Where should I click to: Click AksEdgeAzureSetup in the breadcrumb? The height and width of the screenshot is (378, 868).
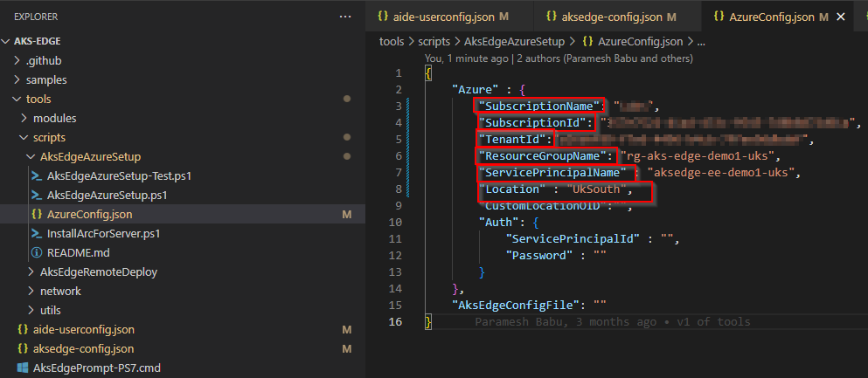point(514,41)
